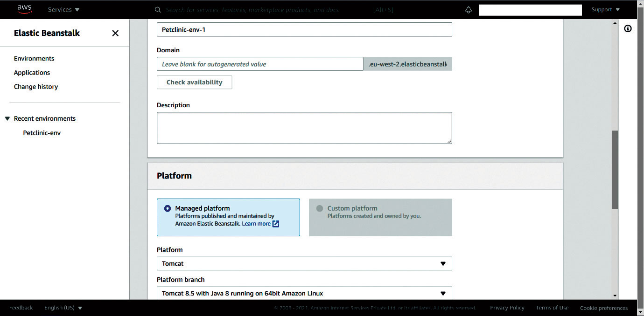Open the Platform branch dropdown
The width and height of the screenshot is (644, 316).
(x=304, y=294)
